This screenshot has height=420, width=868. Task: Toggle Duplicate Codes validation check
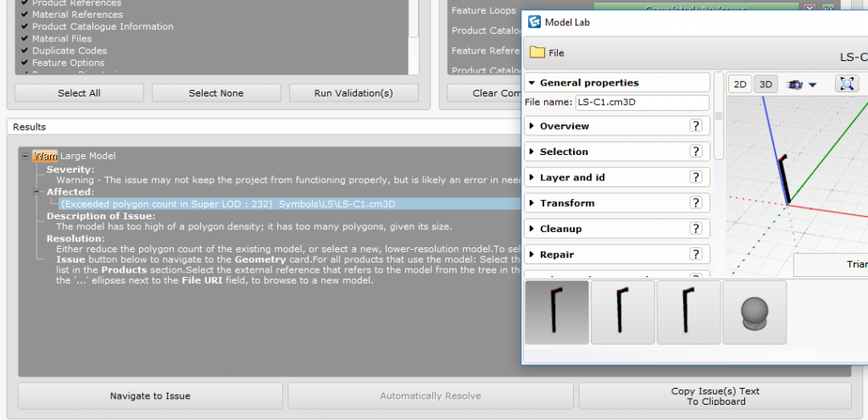25,50
